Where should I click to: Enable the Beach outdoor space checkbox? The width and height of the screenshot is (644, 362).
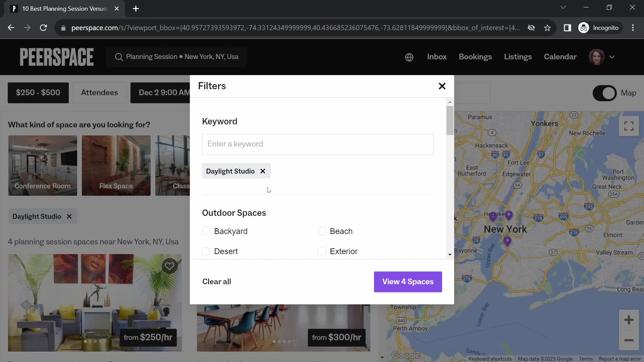(322, 231)
